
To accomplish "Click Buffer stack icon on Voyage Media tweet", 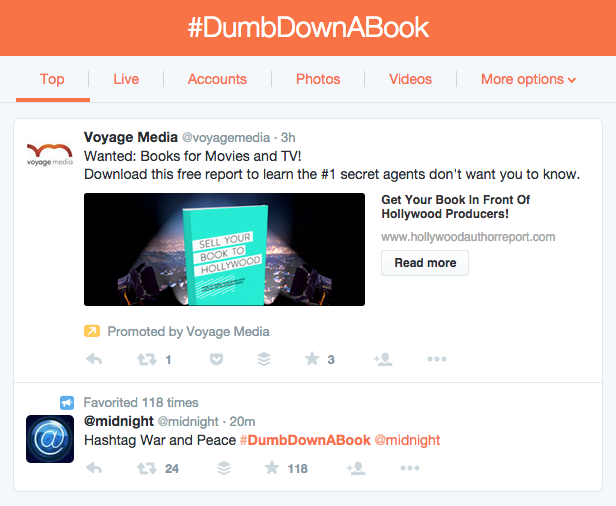I will 264,359.
